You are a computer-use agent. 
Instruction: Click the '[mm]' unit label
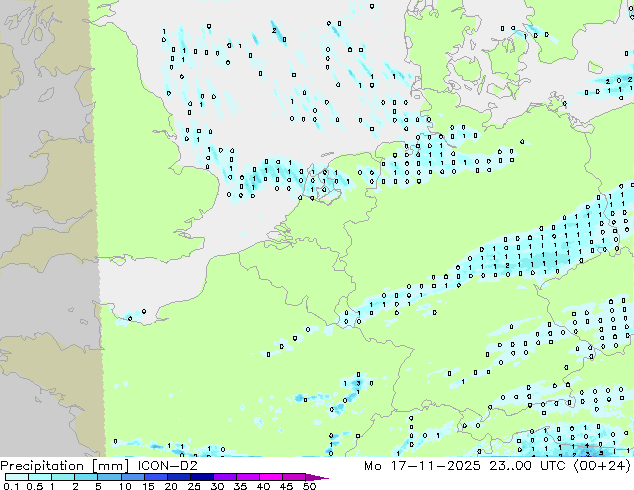pos(110,466)
